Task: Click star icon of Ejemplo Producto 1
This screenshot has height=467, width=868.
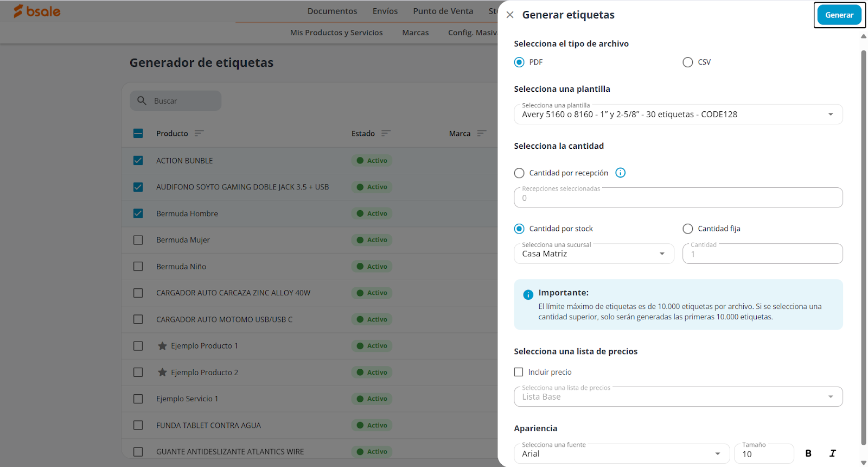Action: 162,346
